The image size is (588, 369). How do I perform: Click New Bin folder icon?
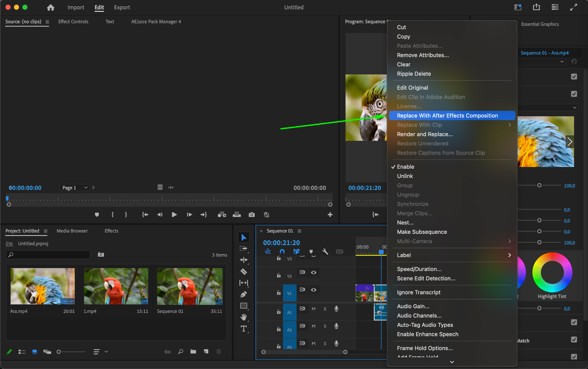pos(193,351)
